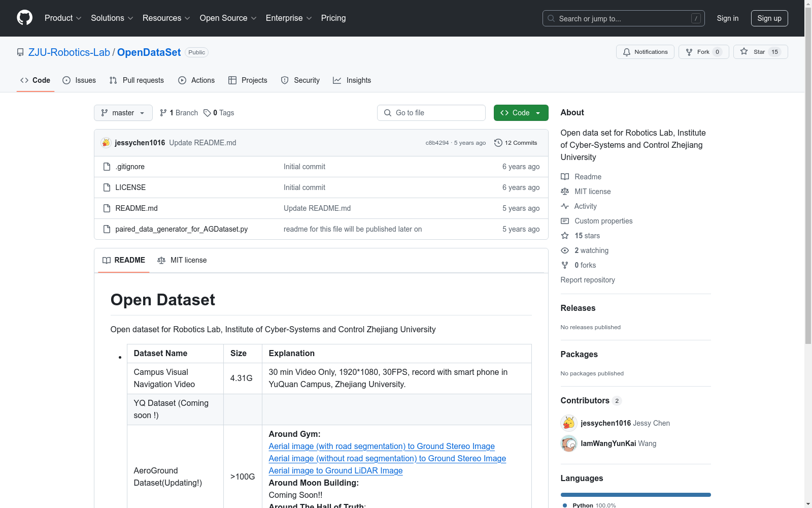This screenshot has height=508, width=812.
Task: Click the fork icon beside 0 forks
Action: 565,265
